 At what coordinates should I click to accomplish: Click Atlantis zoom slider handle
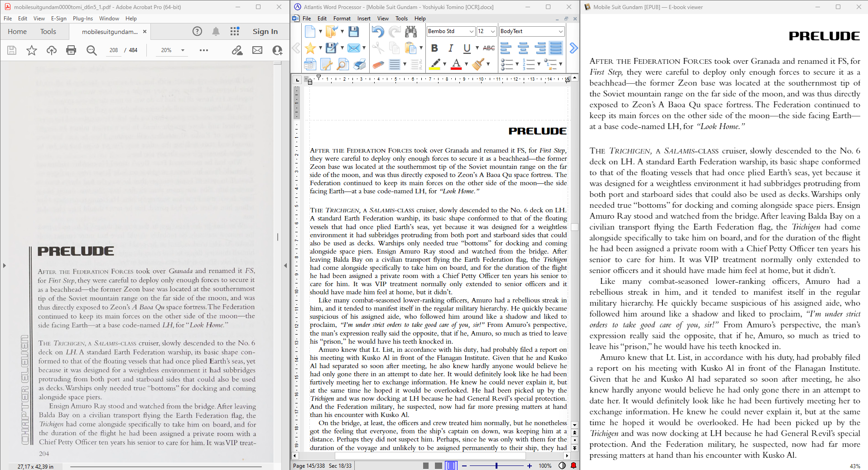497,465
